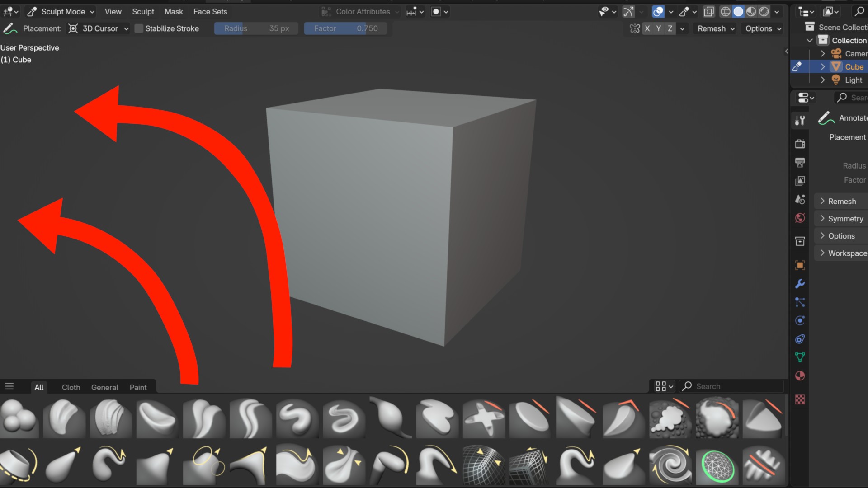Toggle X-ray display mode
This screenshot has height=488, width=868.
[709, 12]
